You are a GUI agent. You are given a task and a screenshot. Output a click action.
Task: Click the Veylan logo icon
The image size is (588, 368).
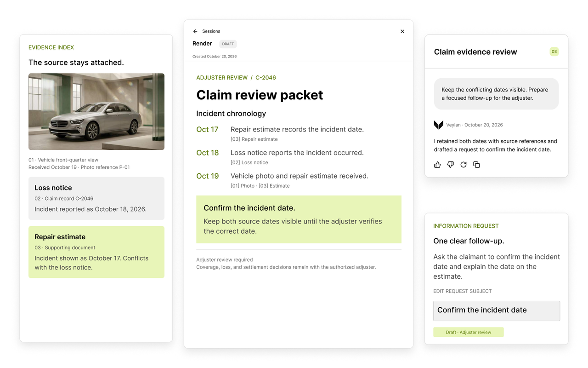coord(439,125)
